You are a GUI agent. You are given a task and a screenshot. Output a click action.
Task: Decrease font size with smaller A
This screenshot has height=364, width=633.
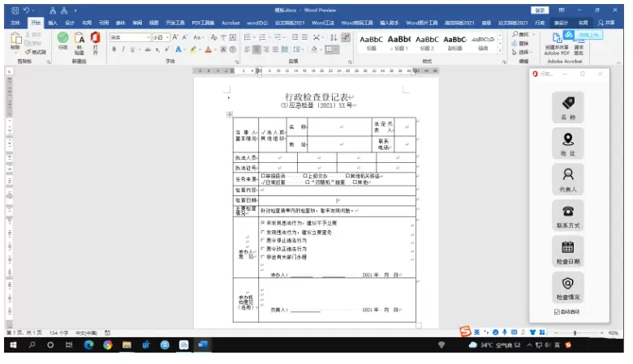pos(184,37)
